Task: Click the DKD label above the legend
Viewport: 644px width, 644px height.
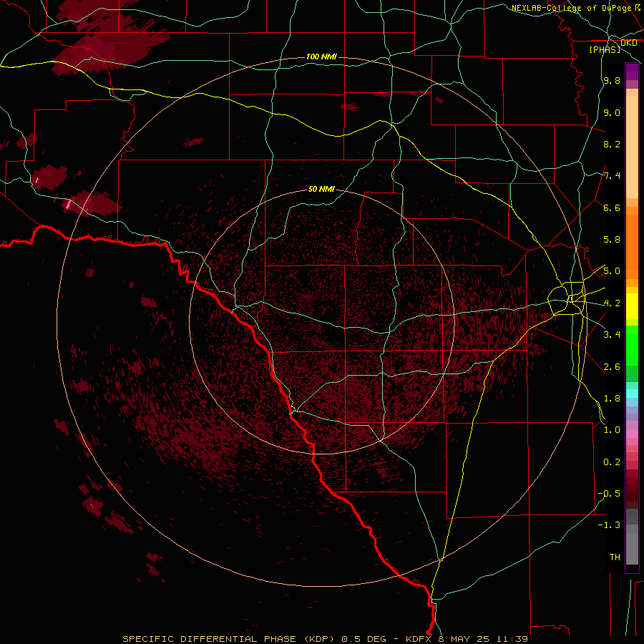Action: [629, 43]
